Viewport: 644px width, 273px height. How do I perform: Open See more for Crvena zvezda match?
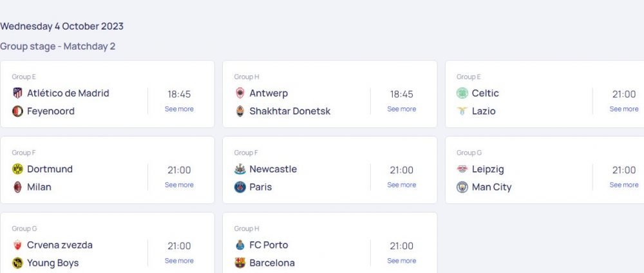(x=179, y=261)
